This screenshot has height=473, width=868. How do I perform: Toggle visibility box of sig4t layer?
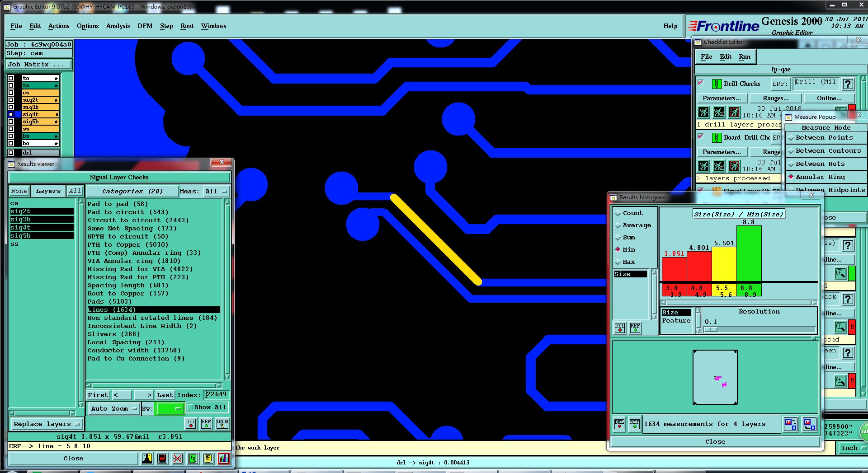pyautogui.click(x=11, y=114)
